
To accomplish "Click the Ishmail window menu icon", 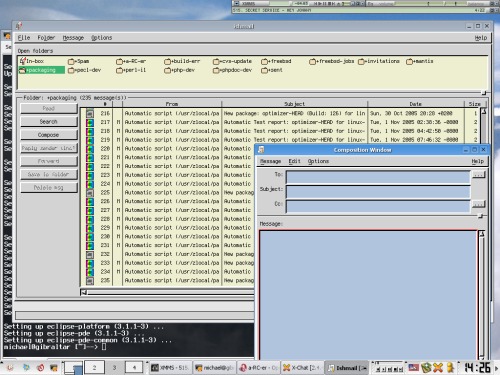I will [x=19, y=26].
